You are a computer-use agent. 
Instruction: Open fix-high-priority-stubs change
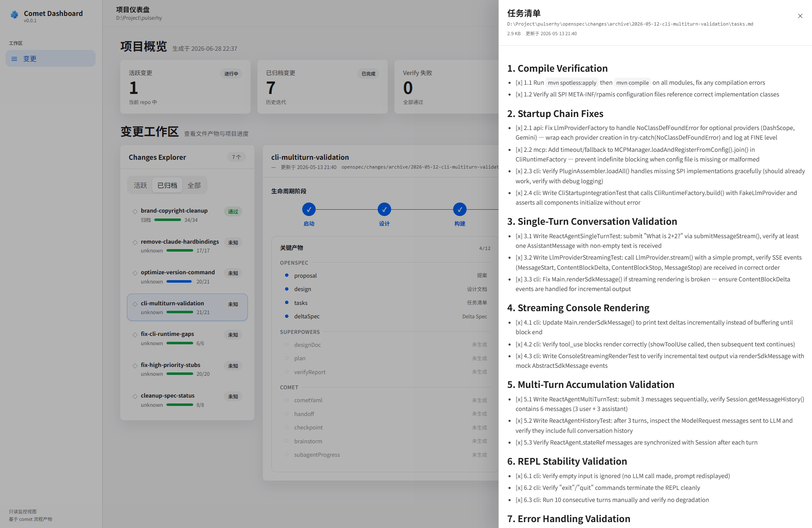tap(187, 369)
